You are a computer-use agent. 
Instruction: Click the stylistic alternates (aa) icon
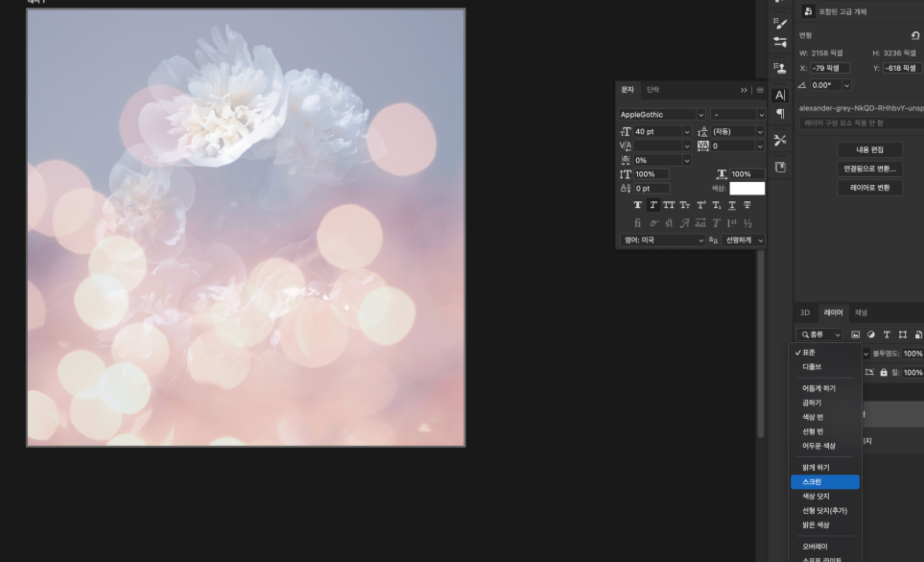700,223
